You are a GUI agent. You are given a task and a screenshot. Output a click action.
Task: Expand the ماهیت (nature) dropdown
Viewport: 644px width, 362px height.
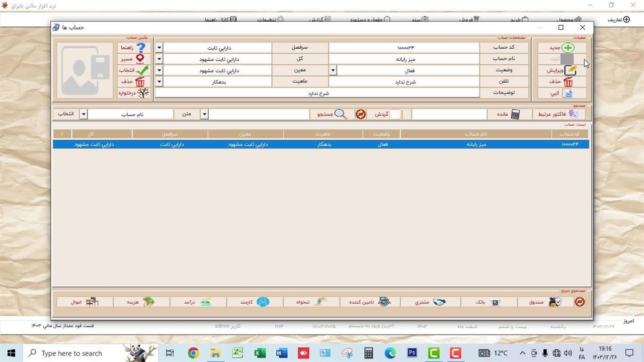[159, 81]
